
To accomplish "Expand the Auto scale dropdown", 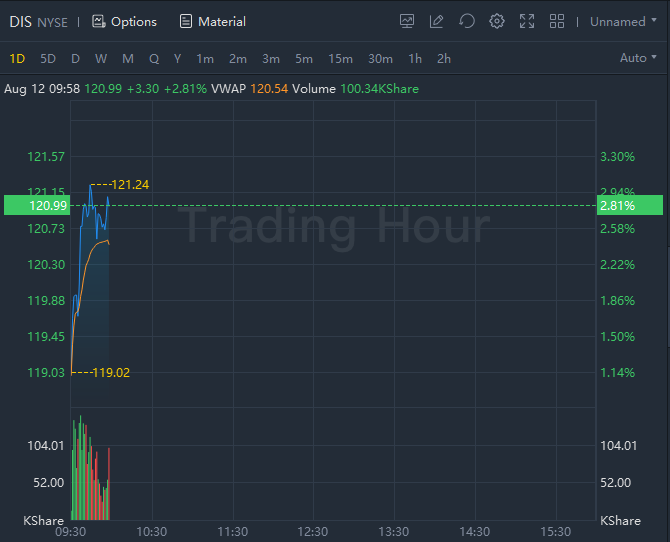I will click(638, 58).
